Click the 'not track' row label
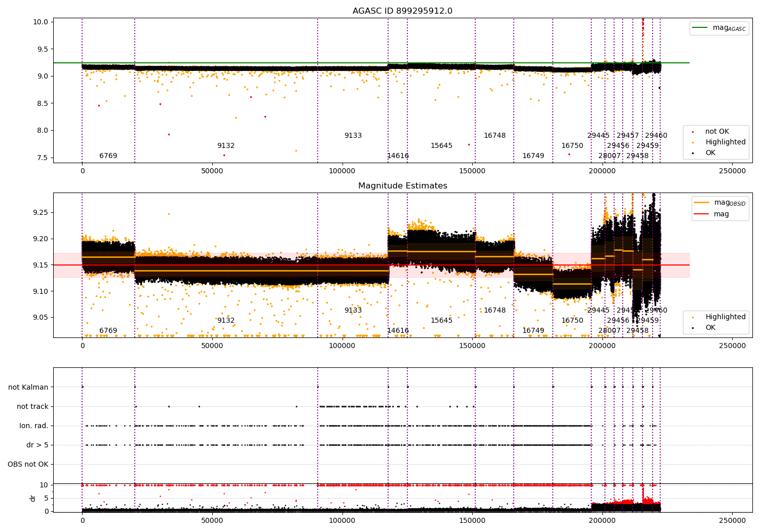The height and width of the screenshot is (532, 760). coord(32,406)
